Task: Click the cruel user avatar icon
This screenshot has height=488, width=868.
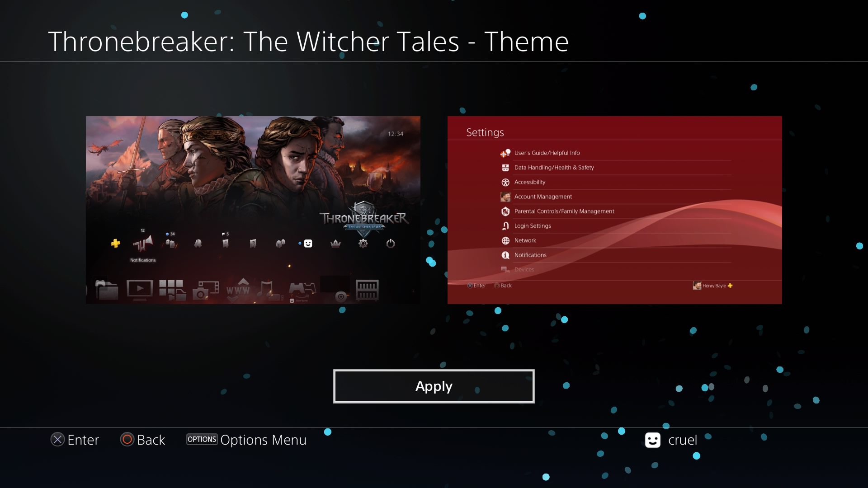Action: (652, 440)
